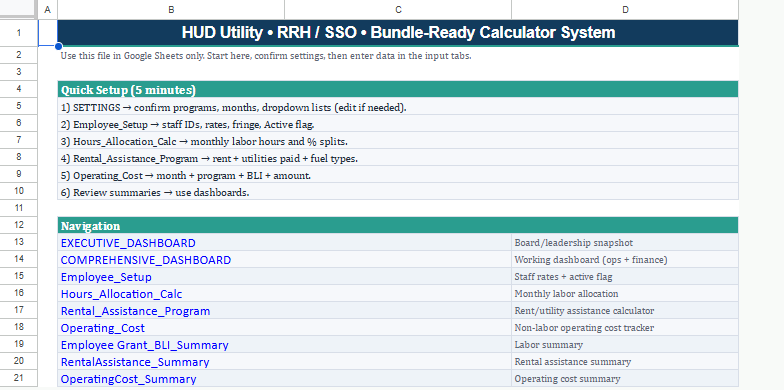
Task: Select row 11 header
Action: click(18, 208)
